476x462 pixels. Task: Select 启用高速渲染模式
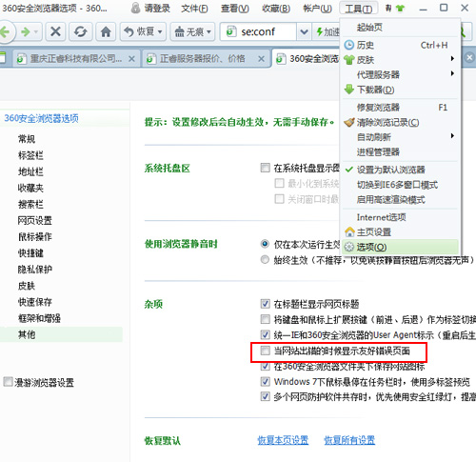(401, 200)
